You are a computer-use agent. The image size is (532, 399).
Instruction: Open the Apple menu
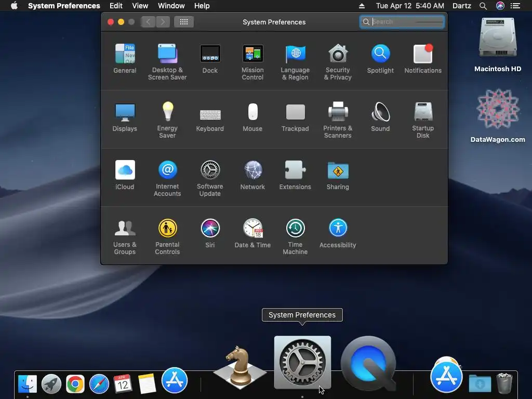point(14,6)
